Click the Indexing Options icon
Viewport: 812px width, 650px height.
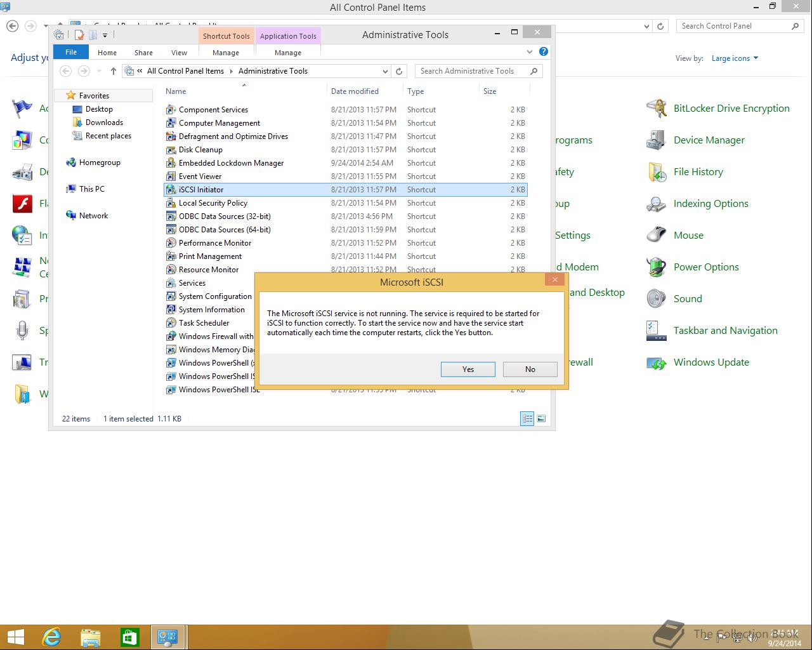(x=657, y=204)
